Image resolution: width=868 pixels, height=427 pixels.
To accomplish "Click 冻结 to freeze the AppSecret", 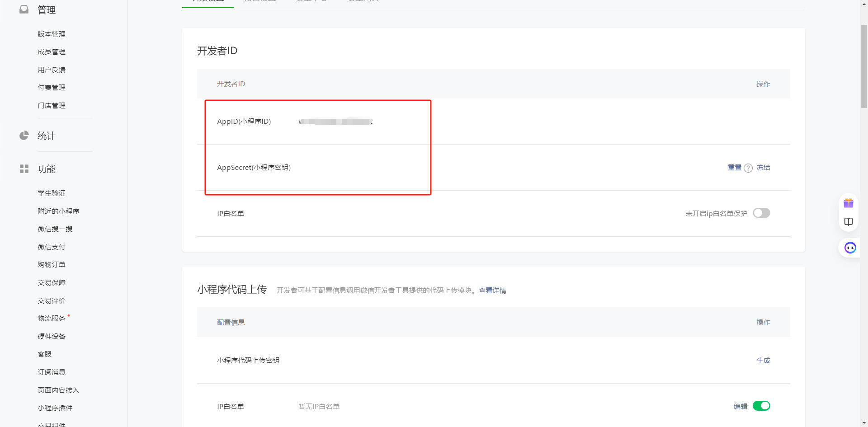I will coord(763,168).
